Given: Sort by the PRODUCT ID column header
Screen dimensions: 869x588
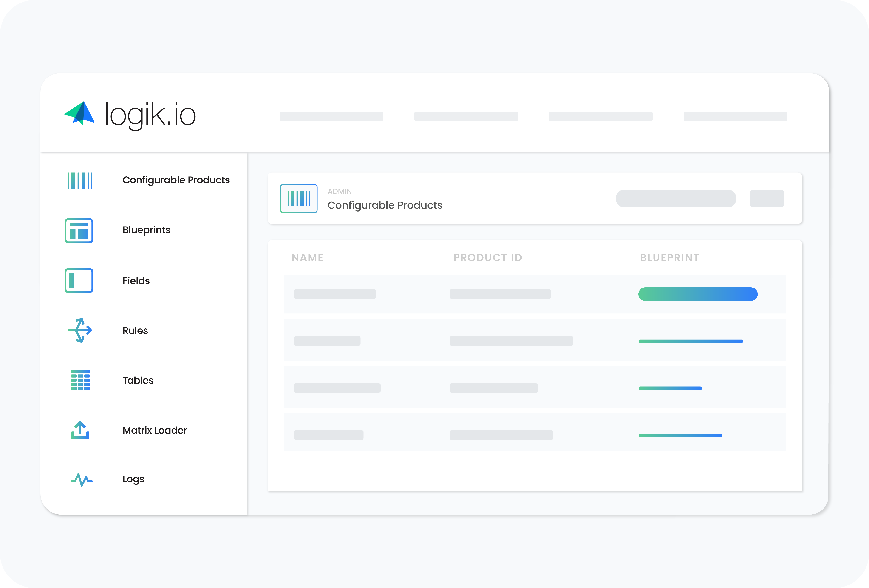Looking at the screenshot, I should pyautogui.click(x=488, y=257).
